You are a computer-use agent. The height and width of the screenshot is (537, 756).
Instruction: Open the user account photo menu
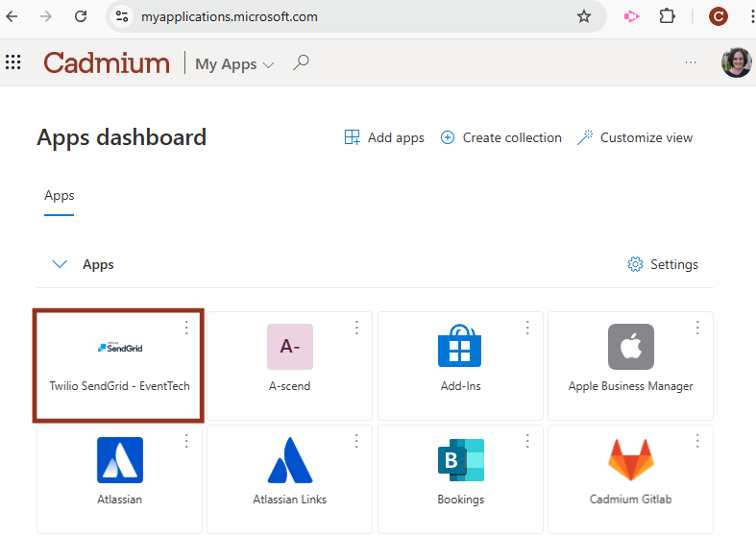point(736,62)
